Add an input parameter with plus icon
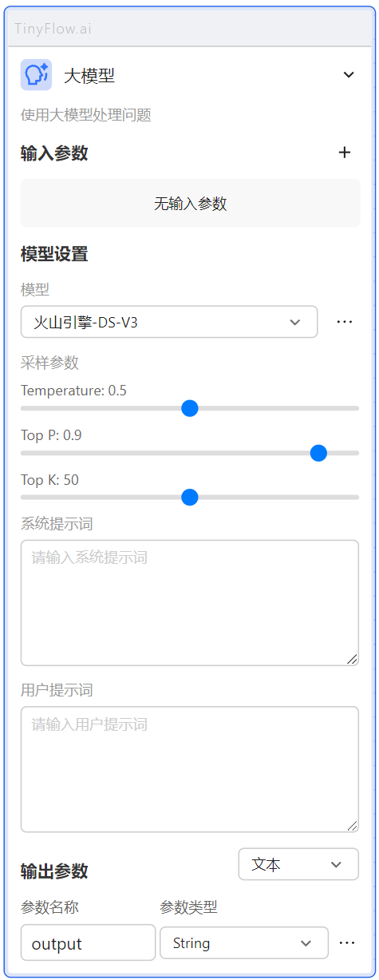The image size is (379, 980). [x=345, y=153]
